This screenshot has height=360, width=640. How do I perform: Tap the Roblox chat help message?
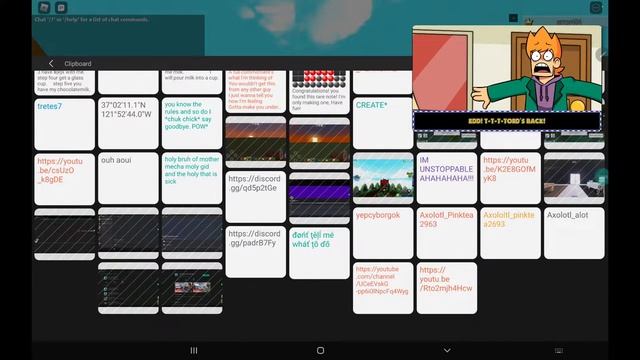coord(92,19)
